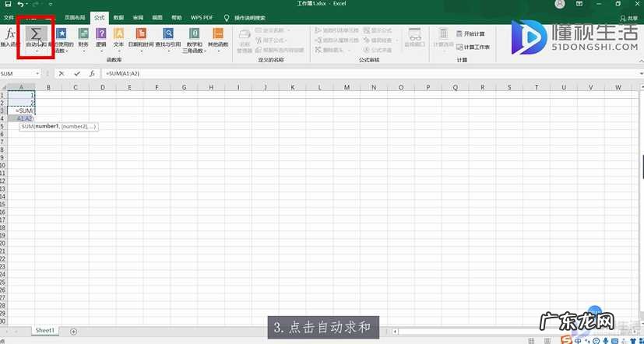
Task: Click horizontal scrollbar left arrow
Action: pyautogui.click(x=394, y=331)
